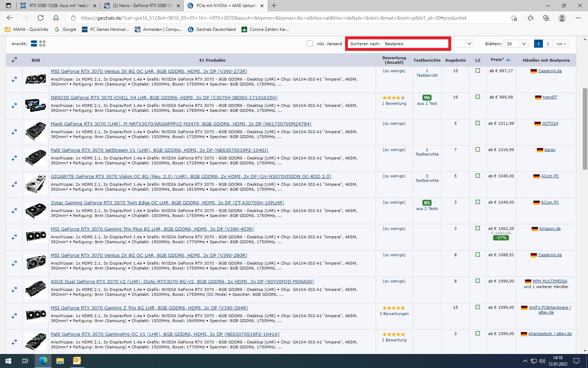Compare the MSI Gaming Z Trio product

(x=14, y=316)
